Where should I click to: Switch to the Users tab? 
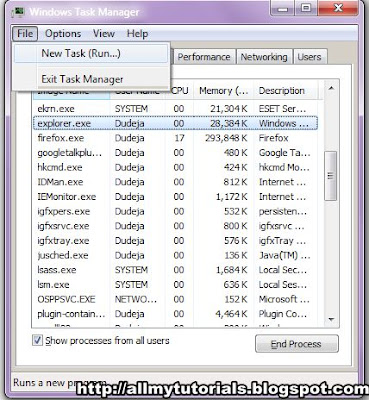pyautogui.click(x=309, y=57)
